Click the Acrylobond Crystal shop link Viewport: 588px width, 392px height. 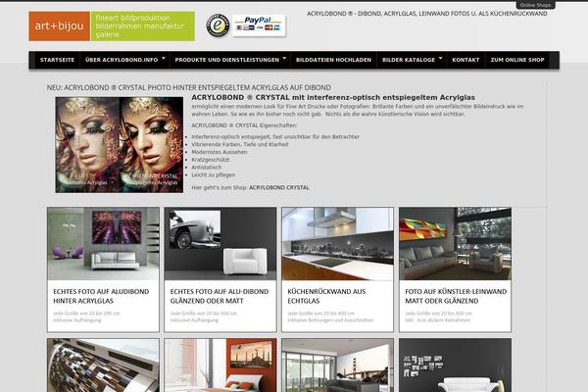(x=279, y=187)
